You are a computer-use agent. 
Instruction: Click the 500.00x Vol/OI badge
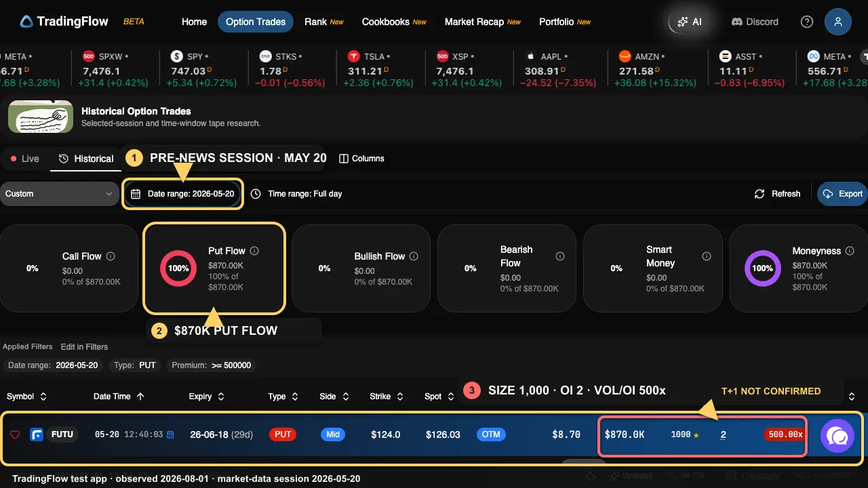coord(785,434)
